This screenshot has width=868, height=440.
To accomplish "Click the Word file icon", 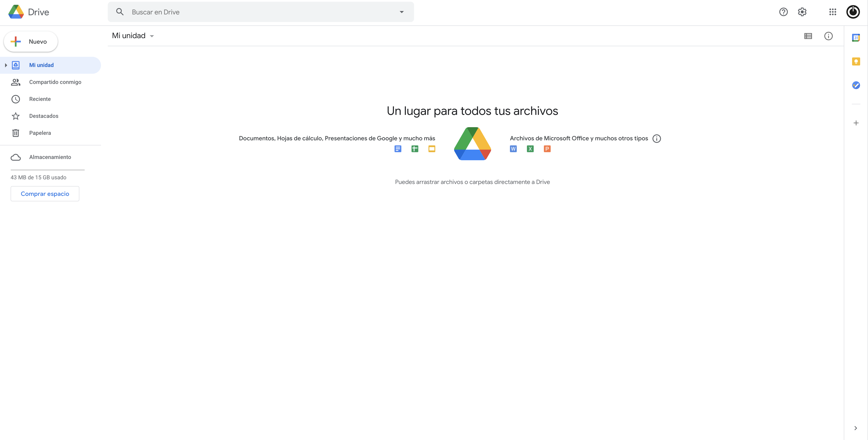I will point(513,149).
